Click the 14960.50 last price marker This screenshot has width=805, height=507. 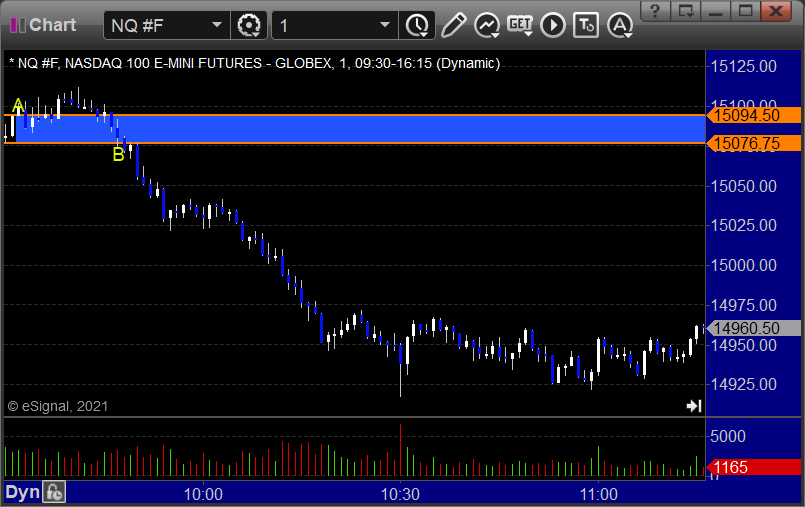pos(754,328)
